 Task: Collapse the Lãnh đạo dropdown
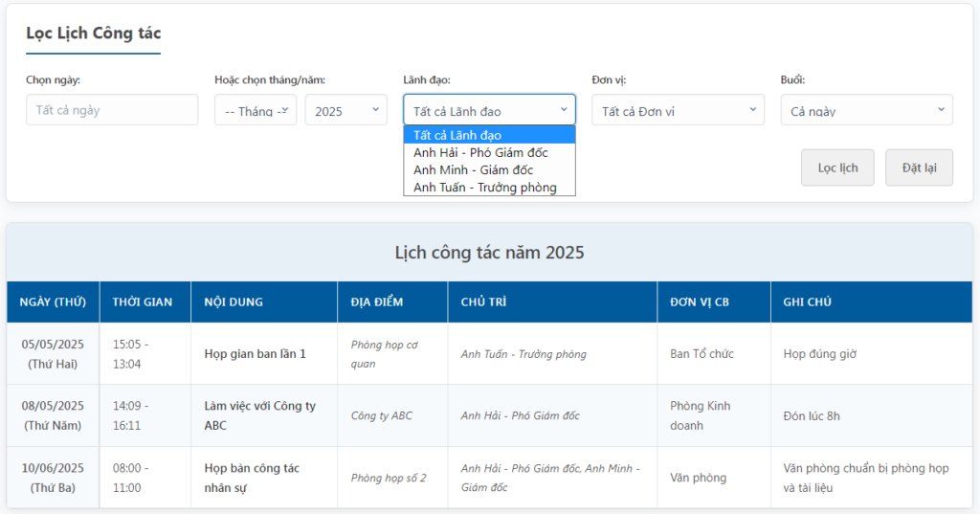489,110
